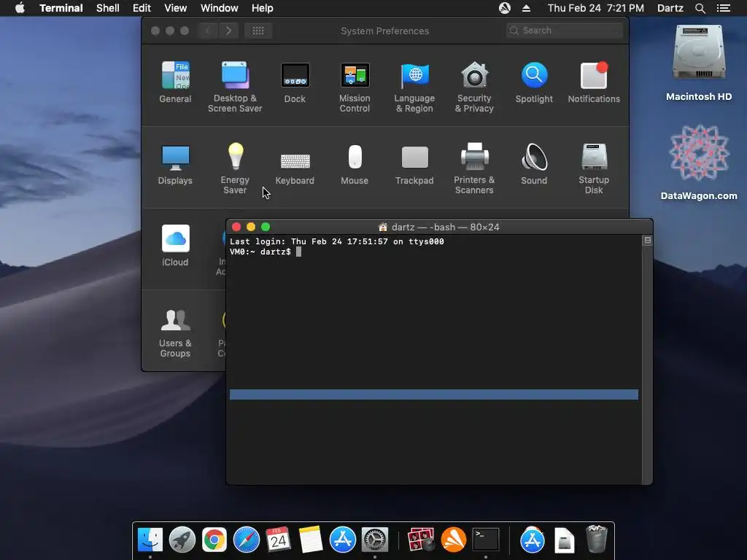
Task: Open the Terminal app menu
Action: 61,8
